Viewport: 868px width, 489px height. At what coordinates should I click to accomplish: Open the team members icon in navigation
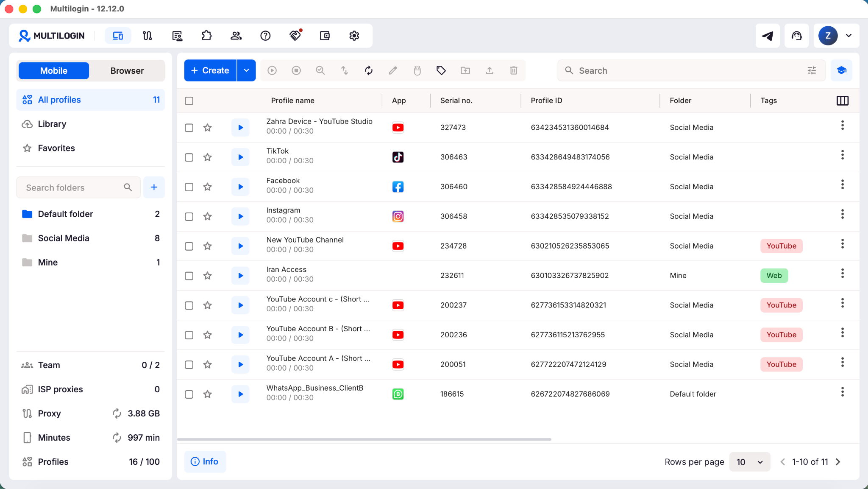[x=236, y=36]
